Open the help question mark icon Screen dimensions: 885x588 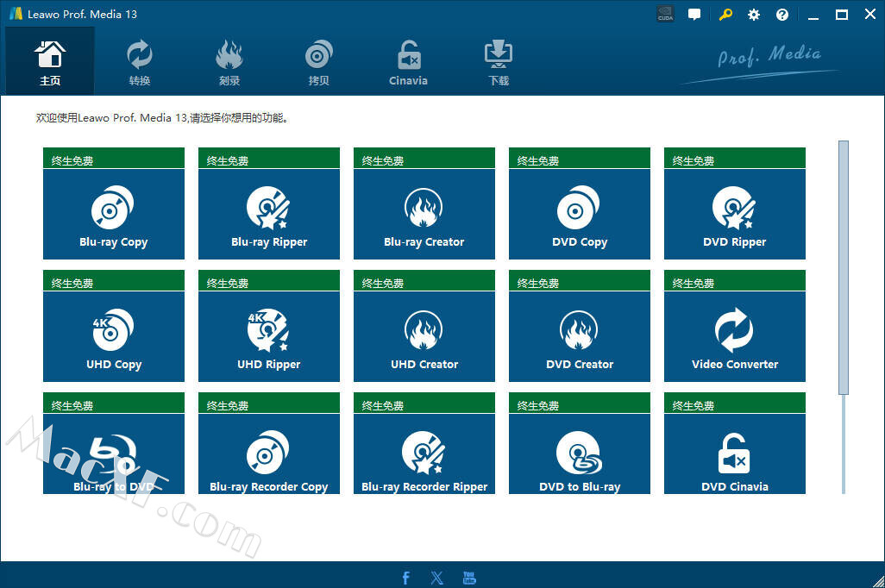[x=782, y=15]
